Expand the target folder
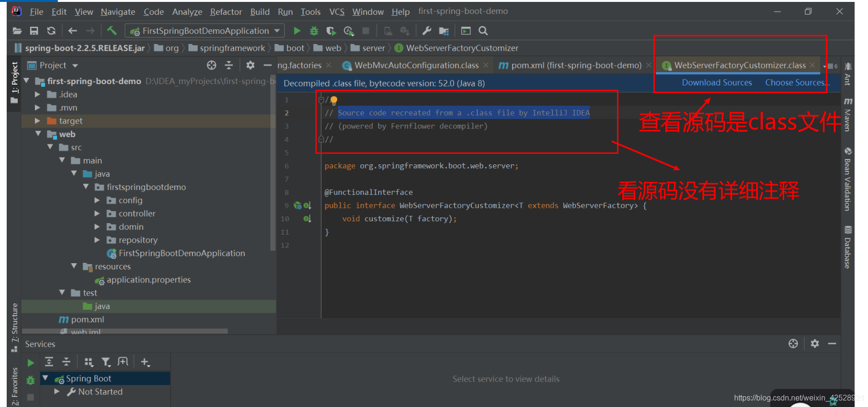The width and height of the screenshot is (868, 407). pyautogui.click(x=38, y=121)
